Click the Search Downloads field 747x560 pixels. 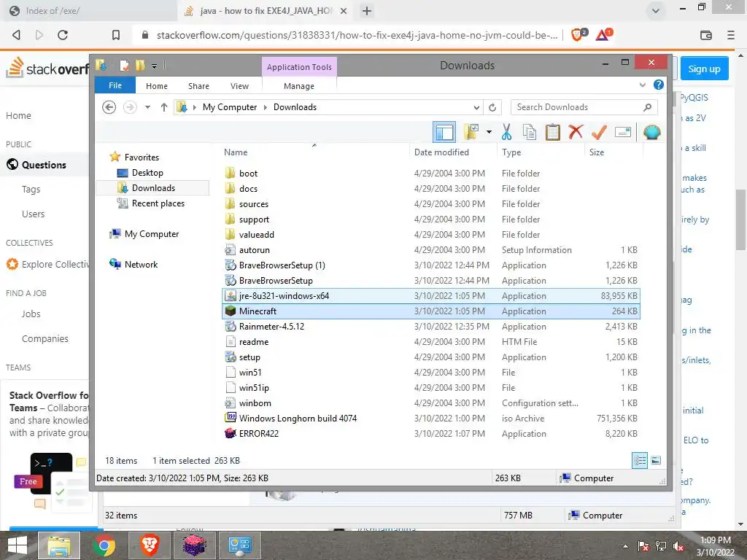click(584, 107)
